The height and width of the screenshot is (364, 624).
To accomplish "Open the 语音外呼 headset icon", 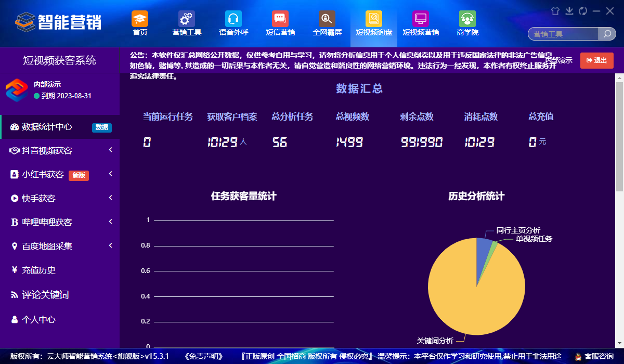I will tap(233, 19).
